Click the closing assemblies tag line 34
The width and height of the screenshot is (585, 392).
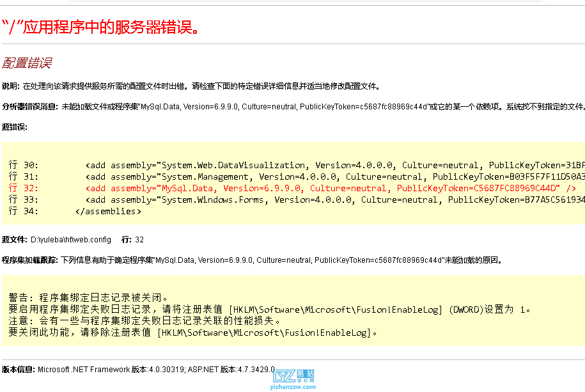click(96, 211)
